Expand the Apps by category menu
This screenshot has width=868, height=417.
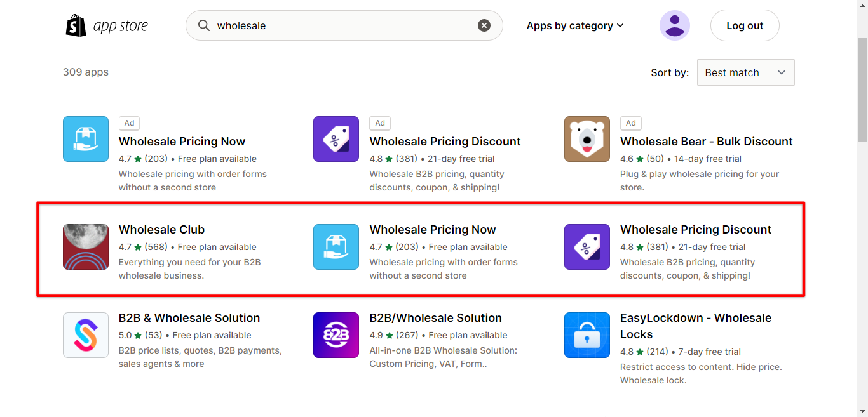pyautogui.click(x=575, y=25)
